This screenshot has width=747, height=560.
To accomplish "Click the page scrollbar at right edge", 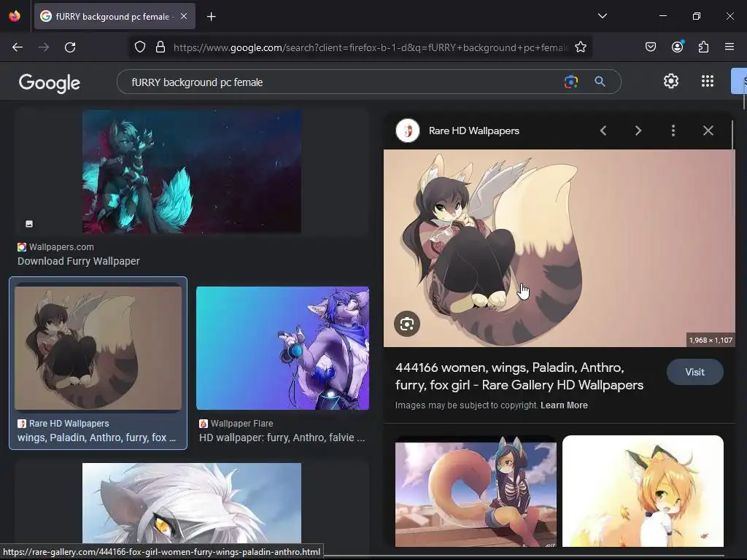I will point(744,96).
